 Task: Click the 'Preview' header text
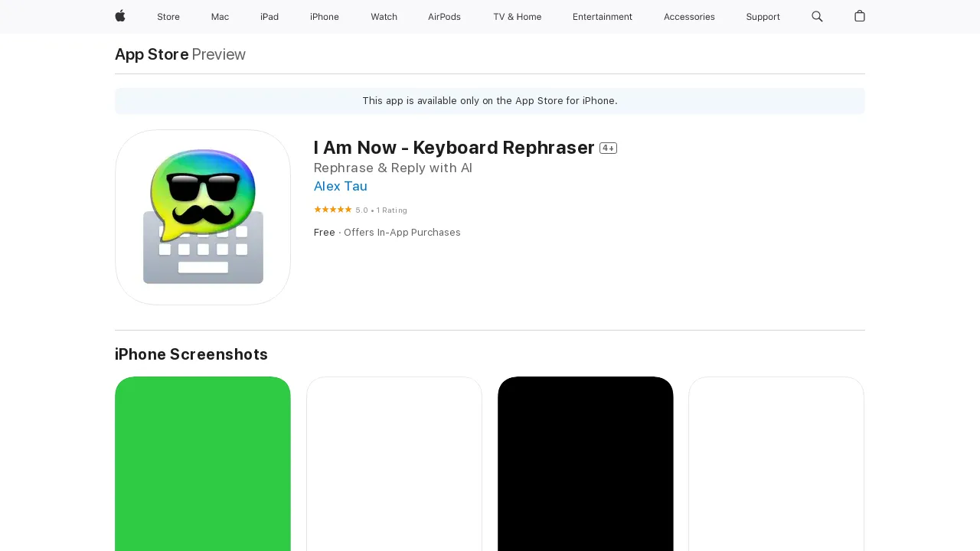[x=219, y=54]
